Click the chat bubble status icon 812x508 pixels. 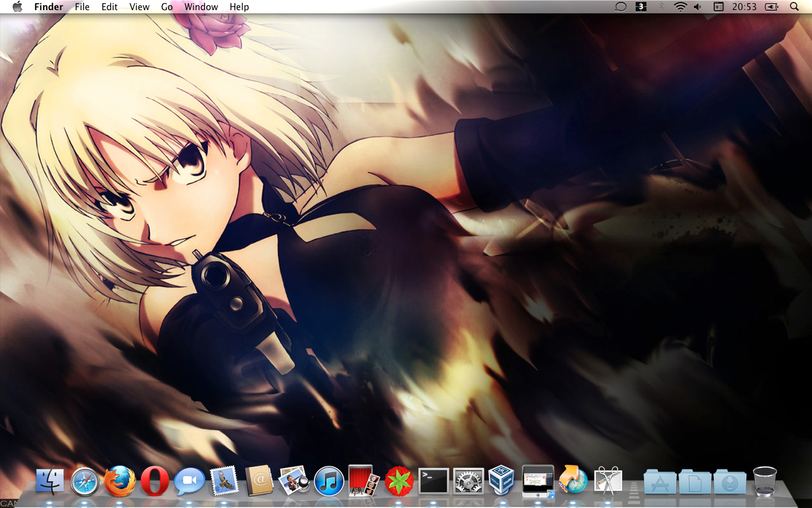[x=621, y=7]
